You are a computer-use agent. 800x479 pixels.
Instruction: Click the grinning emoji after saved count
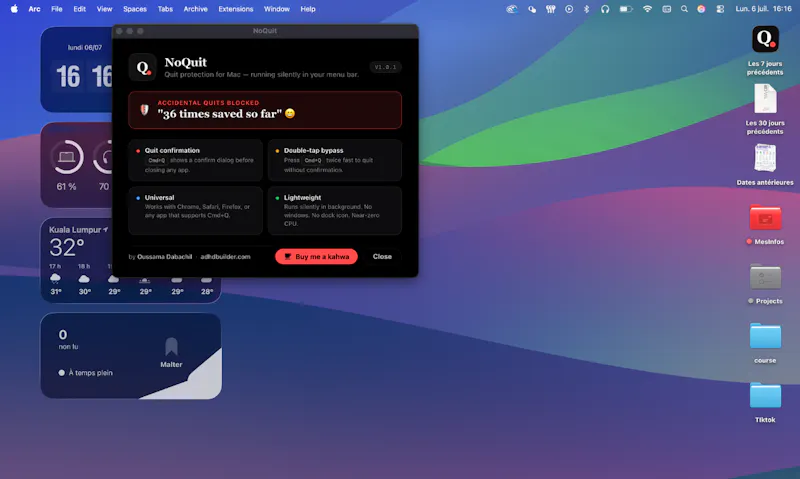(x=290, y=113)
